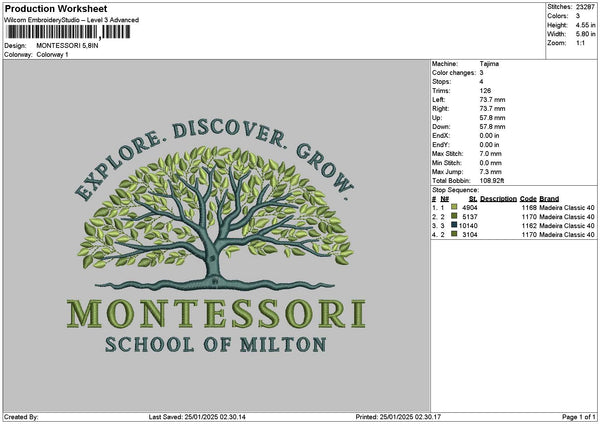The width and height of the screenshot is (600, 424).
Task: Click the 'Stop Sequence:' heading
Action: 455,190
